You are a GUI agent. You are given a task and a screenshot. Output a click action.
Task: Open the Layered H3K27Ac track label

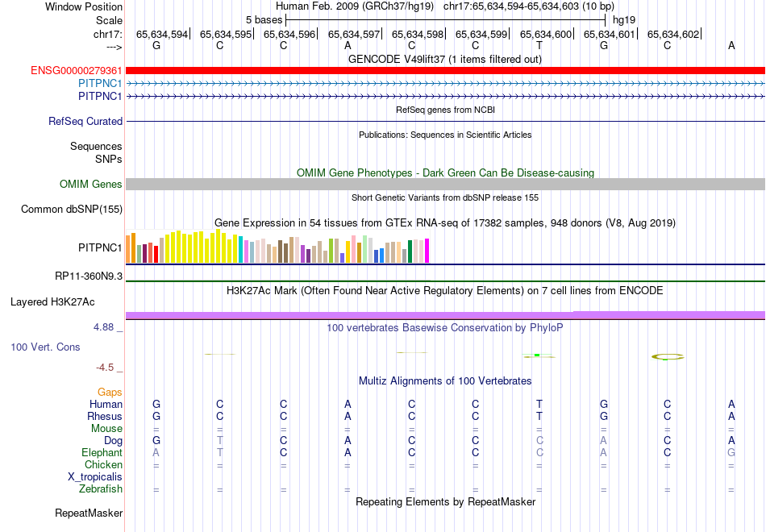(x=52, y=302)
